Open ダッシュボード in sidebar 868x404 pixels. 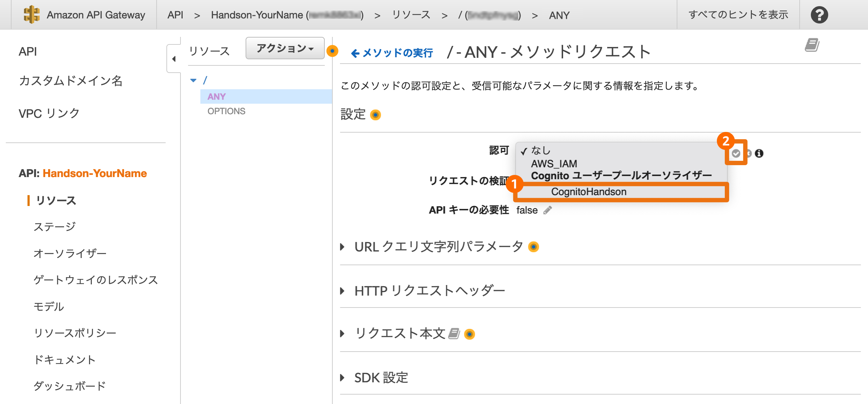[x=69, y=386]
